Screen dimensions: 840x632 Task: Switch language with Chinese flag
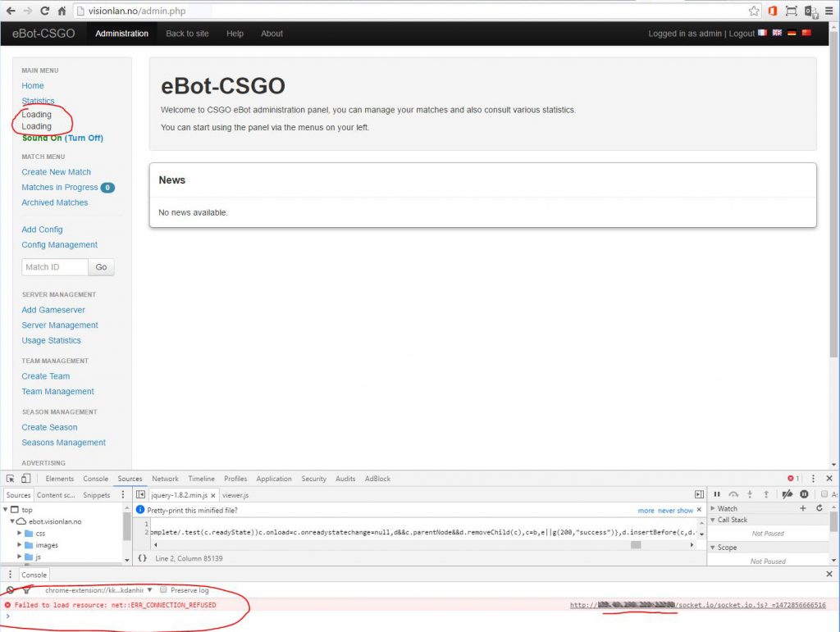(x=806, y=33)
